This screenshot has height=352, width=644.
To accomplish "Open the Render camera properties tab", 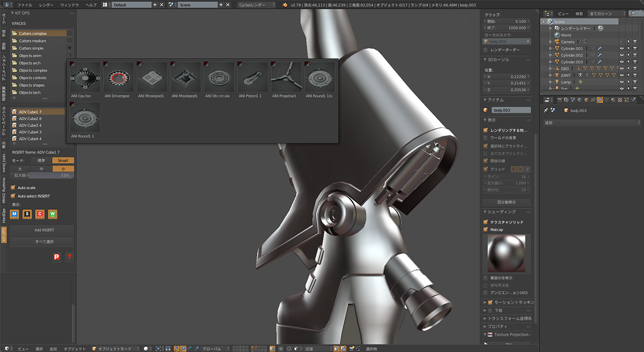I will coord(559,100).
